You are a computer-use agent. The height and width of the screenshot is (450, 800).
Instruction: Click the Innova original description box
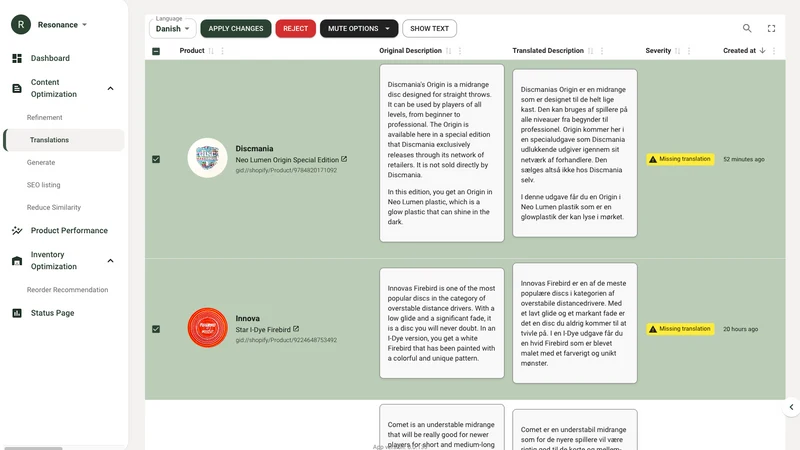[x=442, y=323]
